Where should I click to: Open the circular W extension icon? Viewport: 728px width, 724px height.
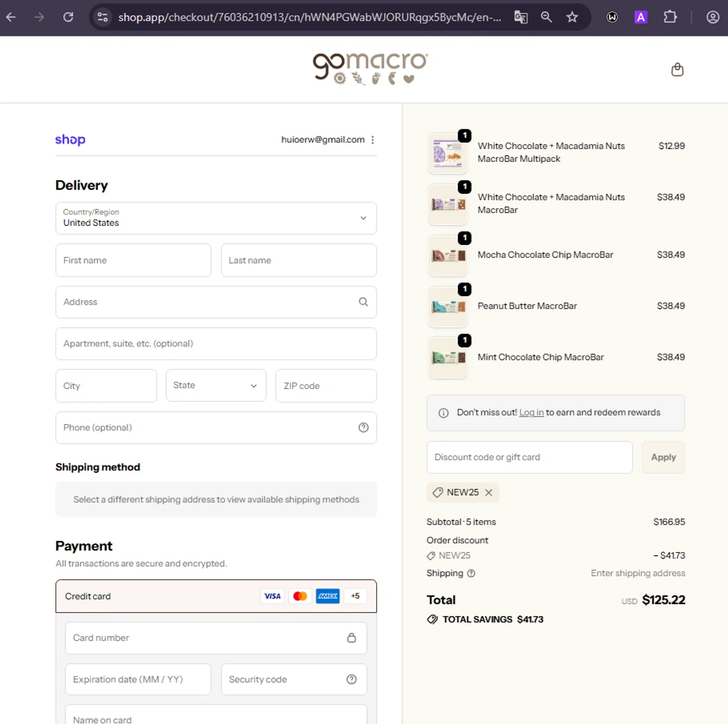coord(612,17)
